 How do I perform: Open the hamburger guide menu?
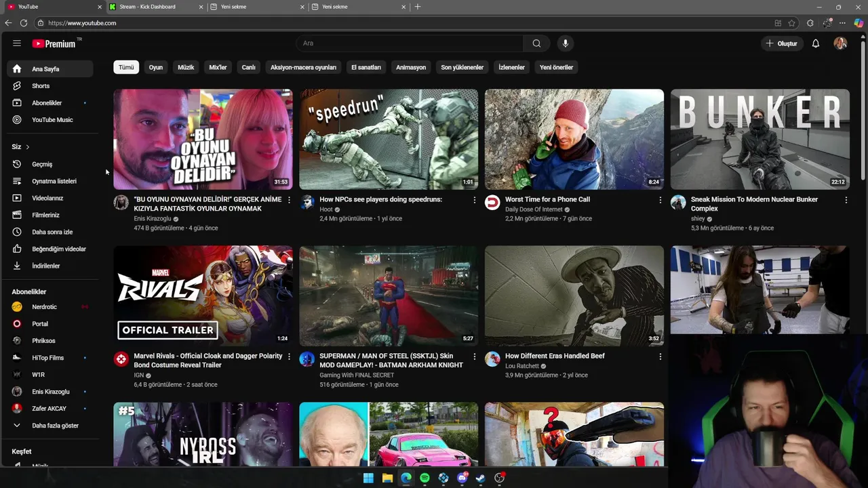(x=17, y=43)
